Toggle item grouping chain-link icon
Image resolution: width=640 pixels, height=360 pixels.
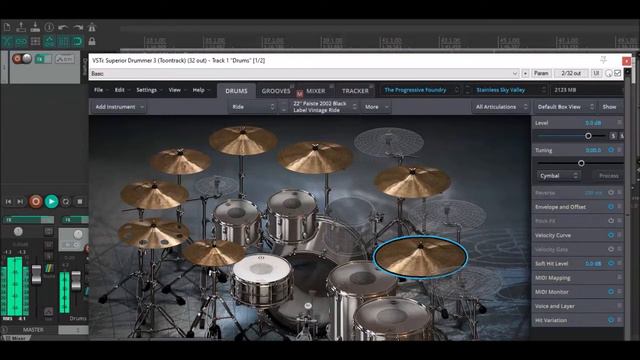(21, 41)
